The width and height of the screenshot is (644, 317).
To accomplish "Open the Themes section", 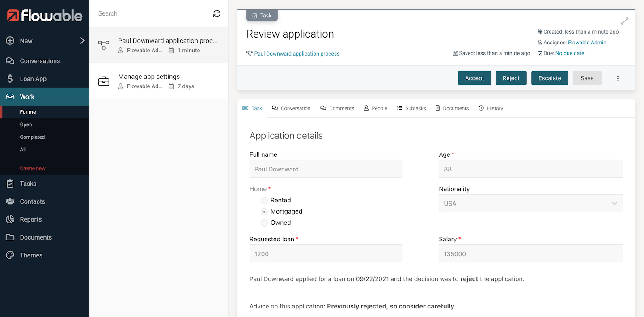I will [31, 255].
